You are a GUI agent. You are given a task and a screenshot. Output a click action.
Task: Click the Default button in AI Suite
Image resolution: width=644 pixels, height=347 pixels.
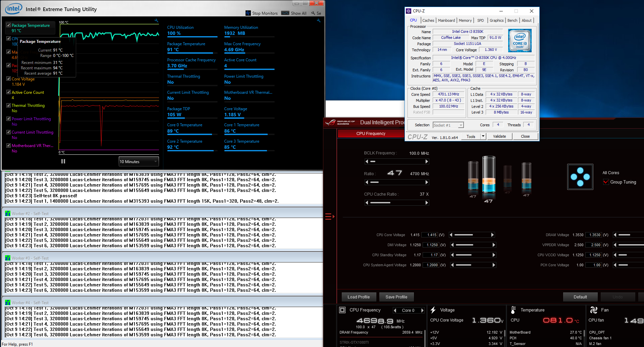click(580, 297)
